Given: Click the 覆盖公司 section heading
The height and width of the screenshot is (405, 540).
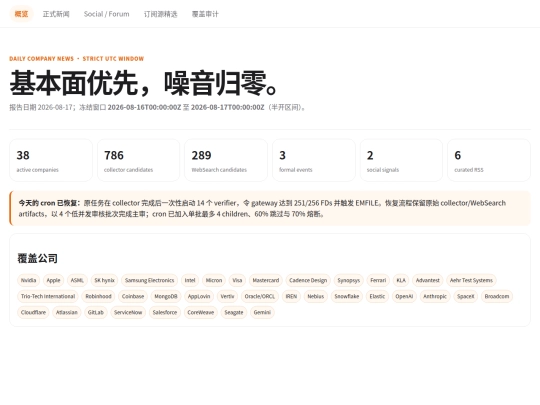Looking at the screenshot, I should [x=38, y=258].
